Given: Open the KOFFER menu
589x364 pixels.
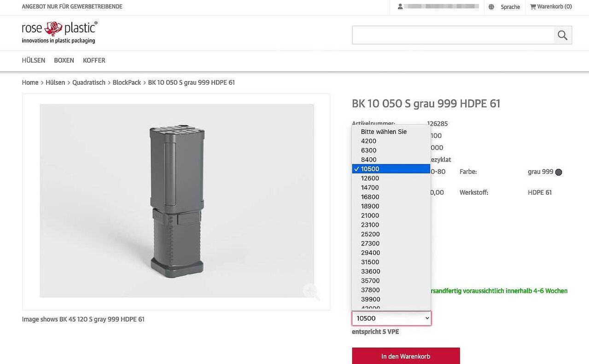Looking at the screenshot, I should (x=93, y=60).
